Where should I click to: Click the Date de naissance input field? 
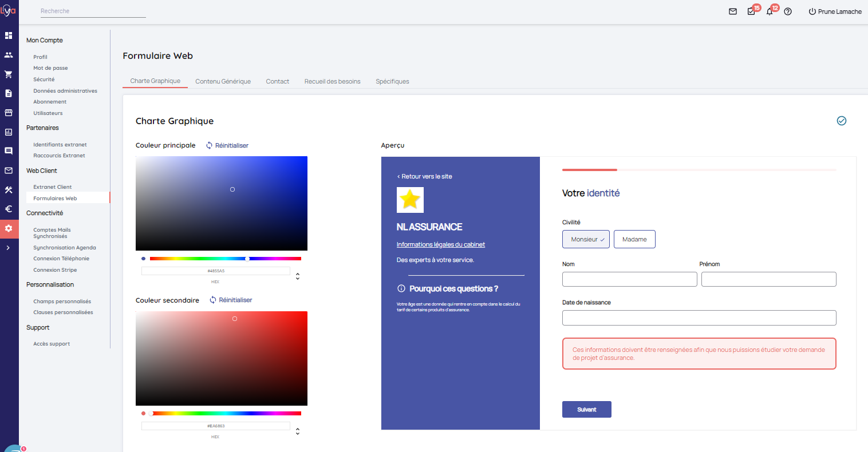coord(699,318)
